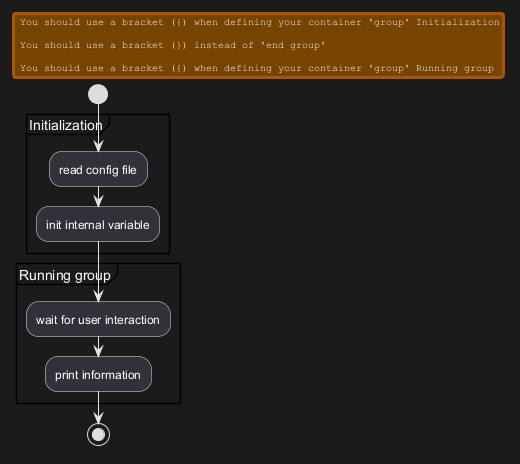Click the 'Initialization' group label
Viewport: 520px width, 464px height.
pyautogui.click(x=66, y=125)
